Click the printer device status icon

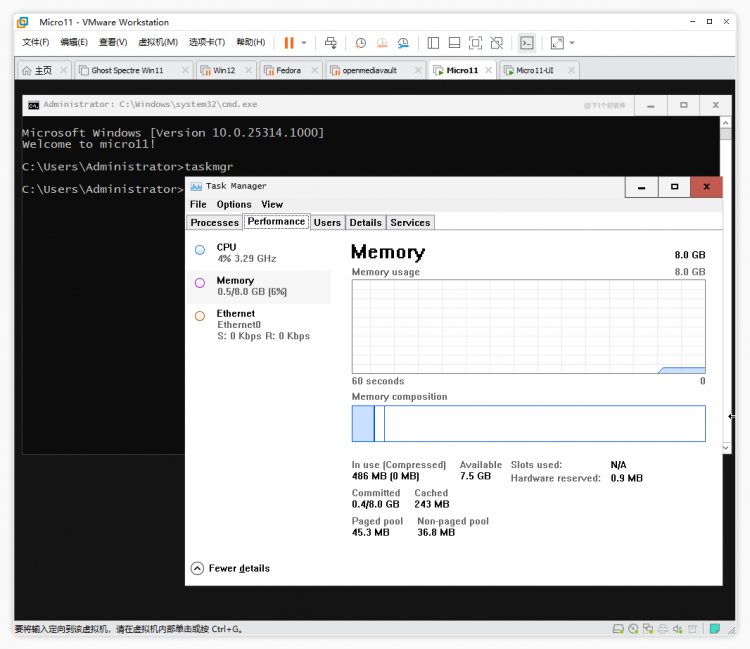click(x=662, y=629)
